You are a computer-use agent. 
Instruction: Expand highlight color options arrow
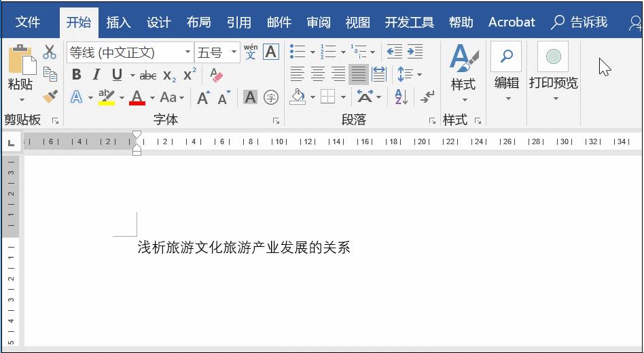[x=122, y=98]
